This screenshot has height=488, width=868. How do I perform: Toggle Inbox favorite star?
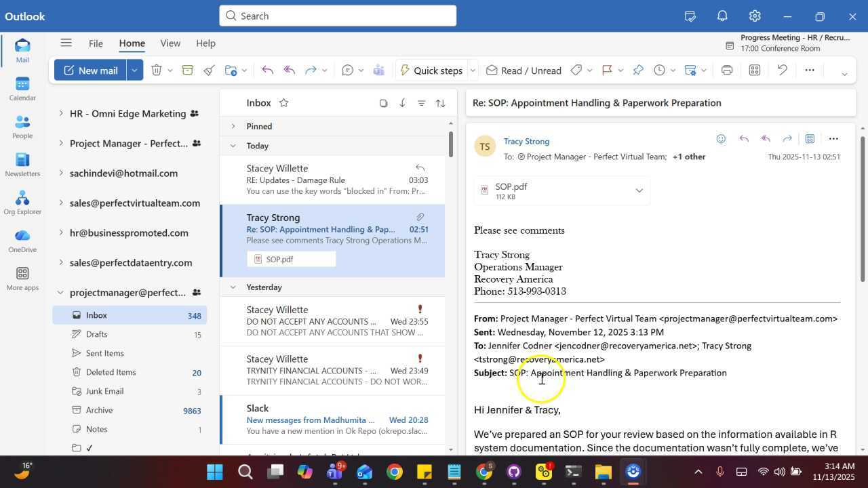(284, 103)
